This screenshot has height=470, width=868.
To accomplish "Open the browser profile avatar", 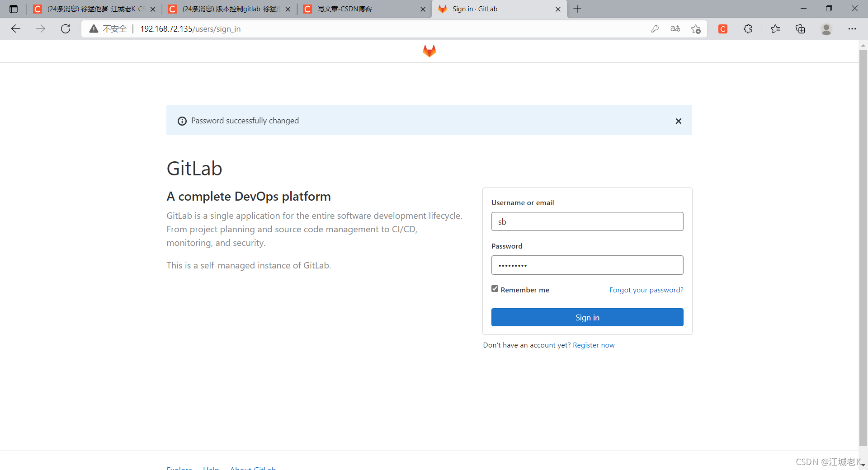I will pos(826,29).
